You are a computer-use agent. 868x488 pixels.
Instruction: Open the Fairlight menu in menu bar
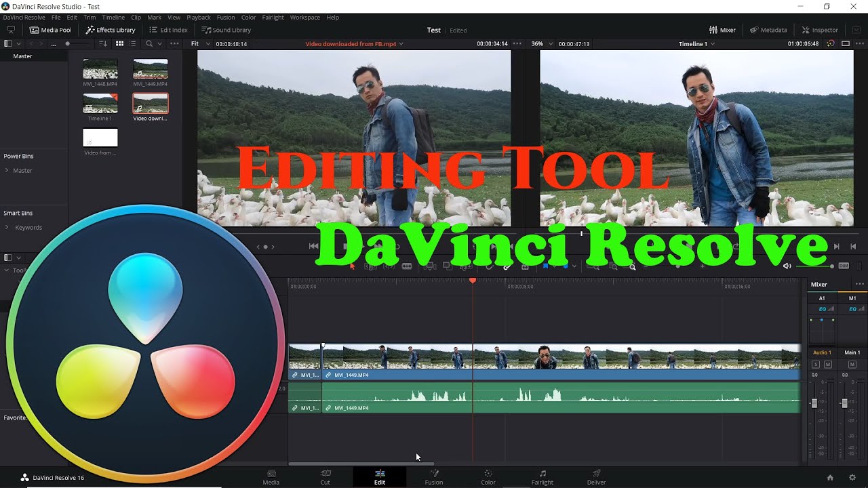pyautogui.click(x=273, y=18)
